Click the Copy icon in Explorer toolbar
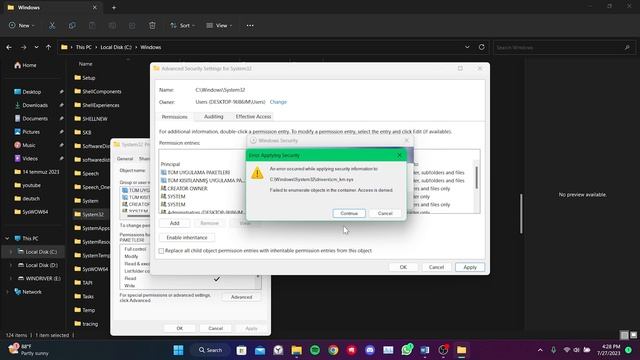 click(x=72, y=25)
